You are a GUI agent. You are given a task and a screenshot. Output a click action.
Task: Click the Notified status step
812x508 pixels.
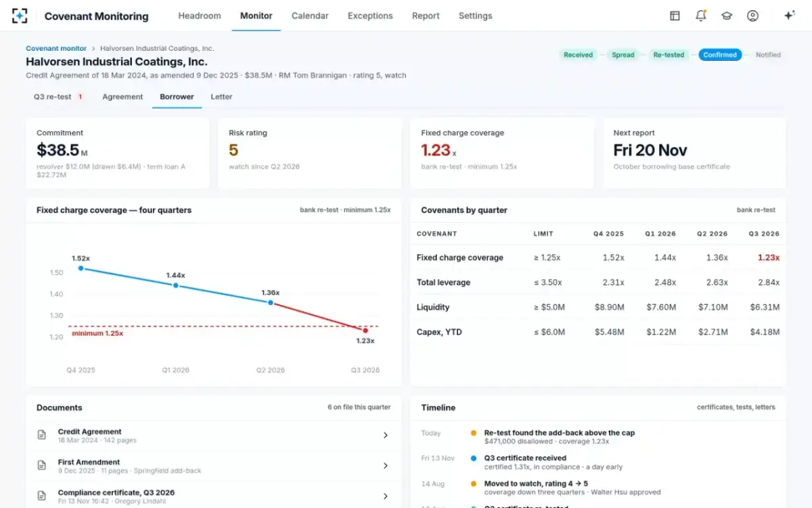pyautogui.click(x=768, y=55)
